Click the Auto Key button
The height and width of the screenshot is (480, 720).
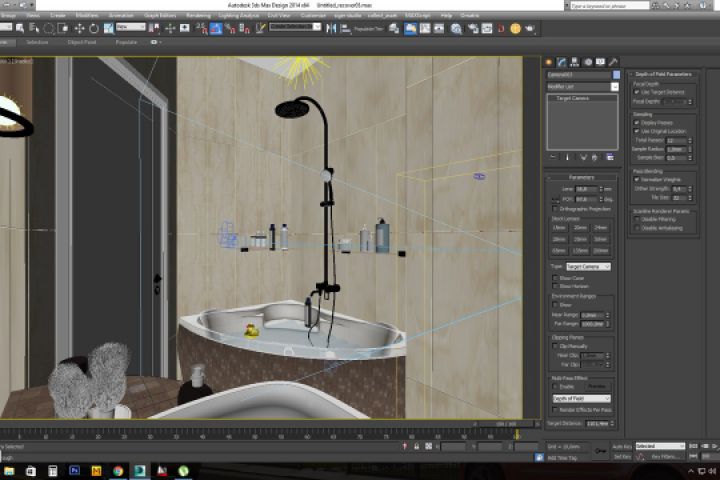622,446
